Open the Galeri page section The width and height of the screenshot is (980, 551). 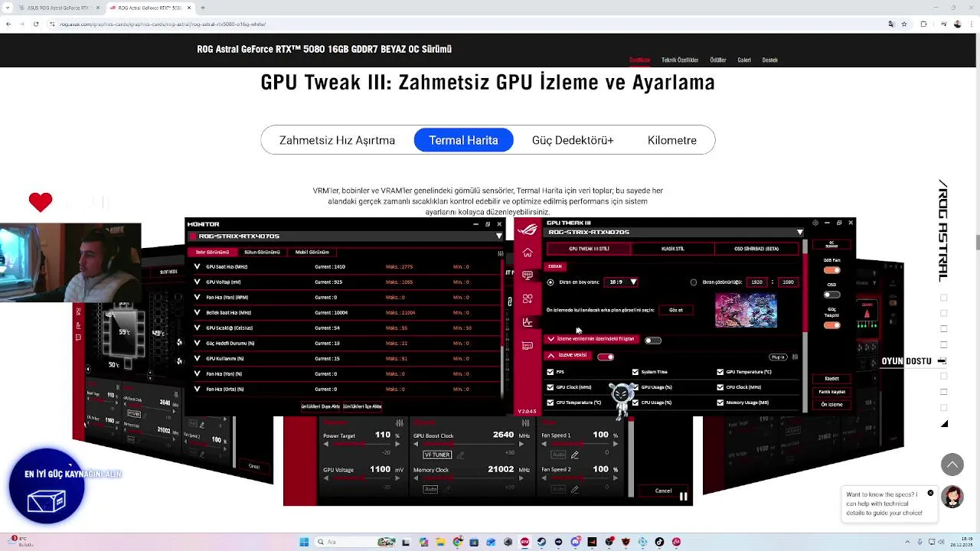(744, 60)
